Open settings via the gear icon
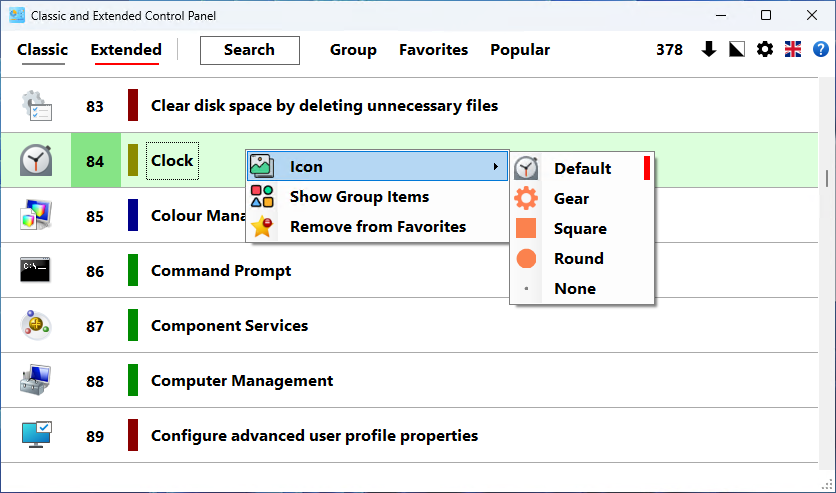 tap(765, 50)
